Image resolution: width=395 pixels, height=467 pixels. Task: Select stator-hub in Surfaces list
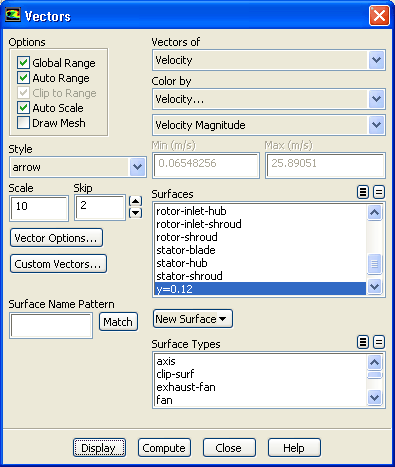tap(260, 263)
